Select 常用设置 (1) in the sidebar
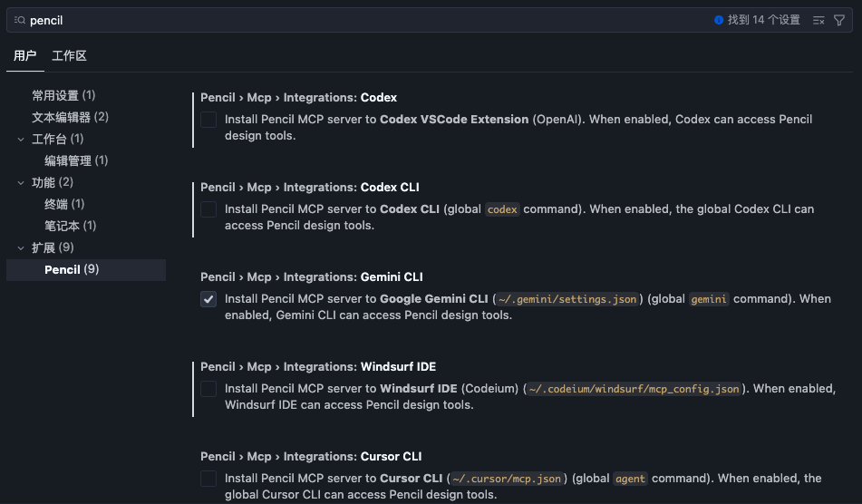The image size is (862, 504). click(63, 95)
